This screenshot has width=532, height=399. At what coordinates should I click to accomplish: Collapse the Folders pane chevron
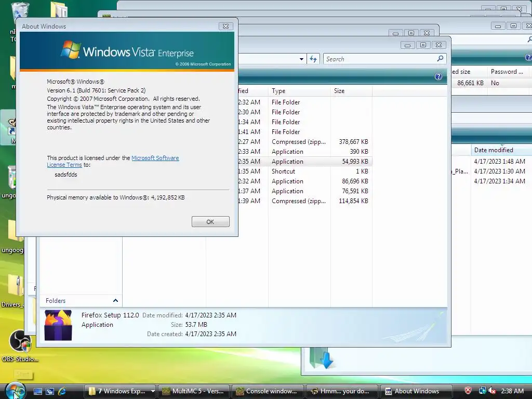tap(115, 301)
